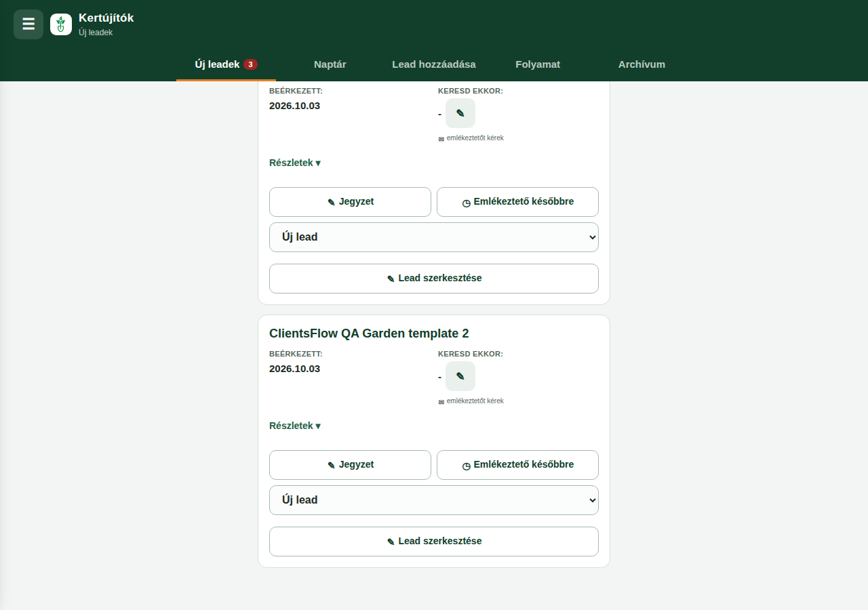The image size is (868, 610).
Task: Open Új lead status dropdown in upper card
Action: (434, 237)
